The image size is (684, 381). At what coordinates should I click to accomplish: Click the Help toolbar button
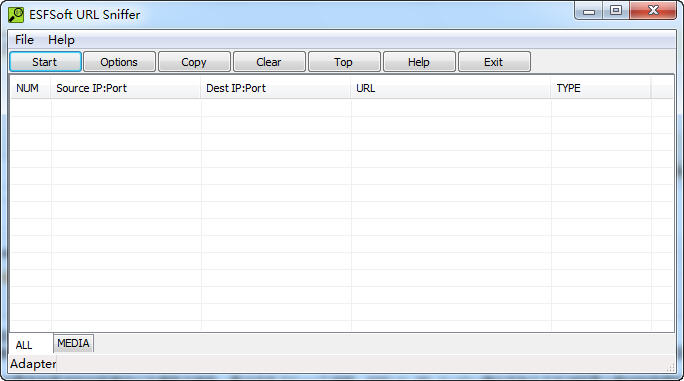(x=419, y=62)
